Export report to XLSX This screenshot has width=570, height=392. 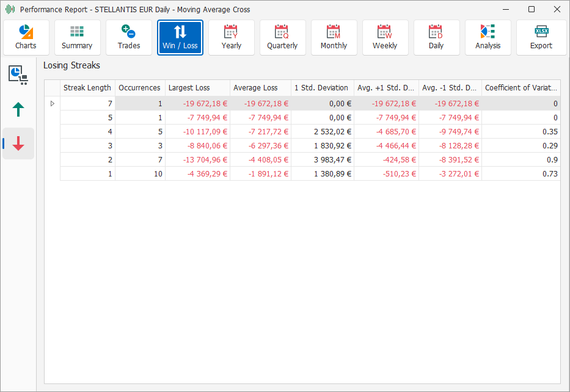point(541,37)
